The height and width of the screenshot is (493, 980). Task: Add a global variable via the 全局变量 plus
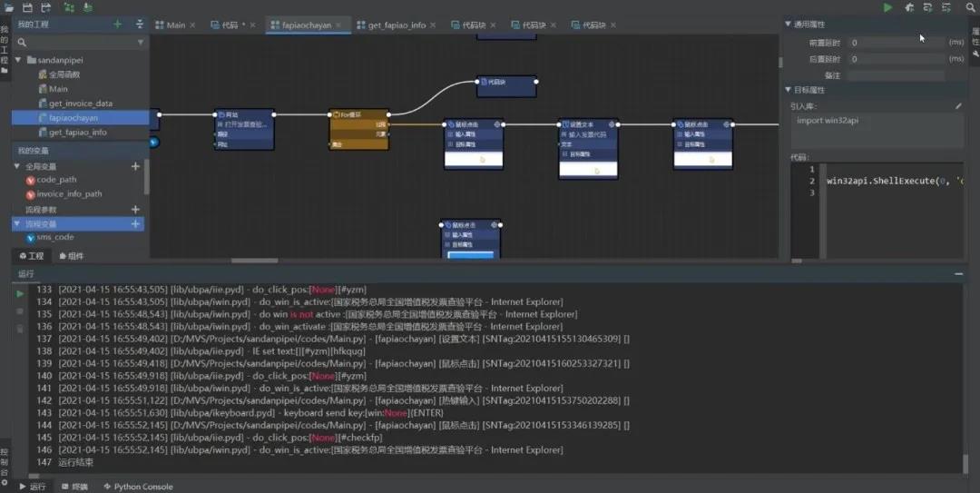[135, 166]
